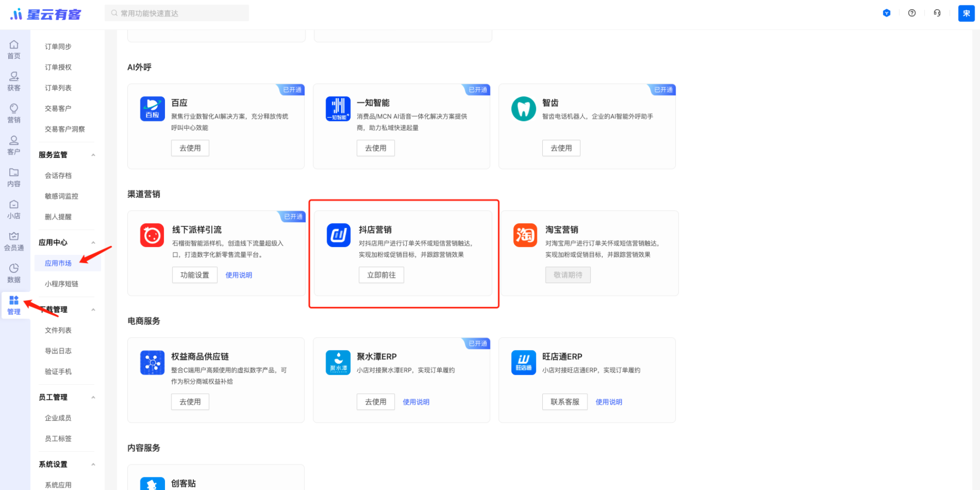Click 功能设置 on 线下派样引流 card
This screenshot has width=980, height=490.
tap(195, 275)
